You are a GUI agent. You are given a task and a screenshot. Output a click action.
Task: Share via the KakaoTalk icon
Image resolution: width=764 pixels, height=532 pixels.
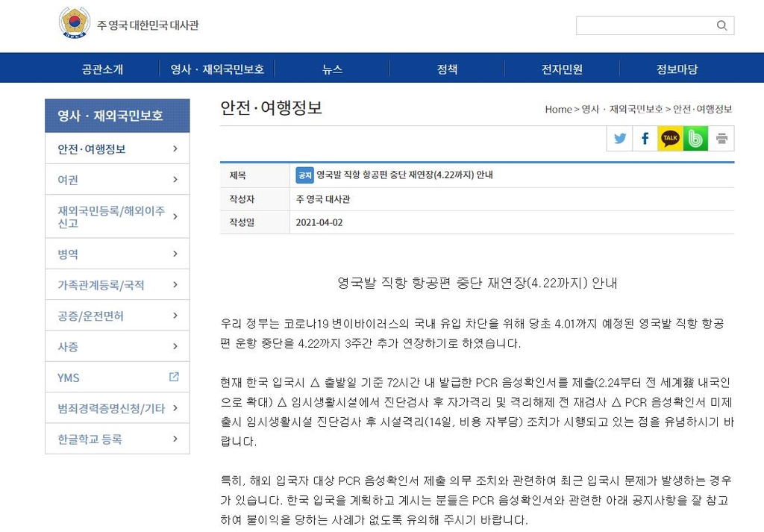point(671,138)
